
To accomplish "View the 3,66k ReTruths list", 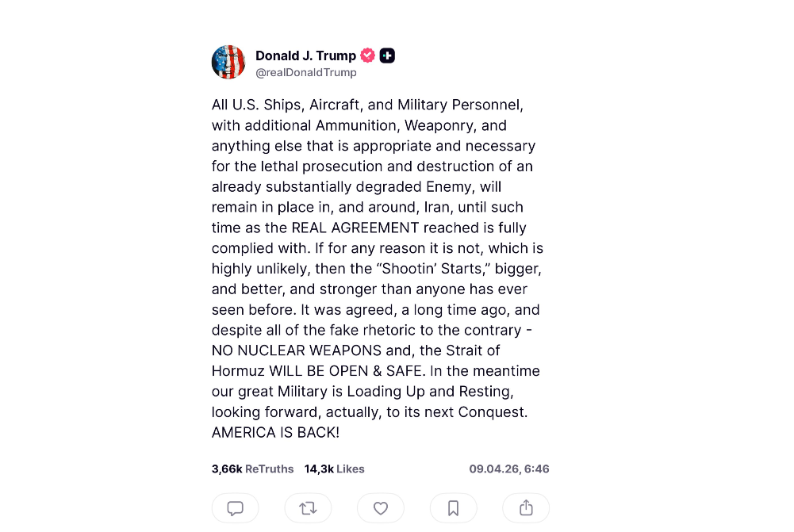I will [x=253, y=469].
